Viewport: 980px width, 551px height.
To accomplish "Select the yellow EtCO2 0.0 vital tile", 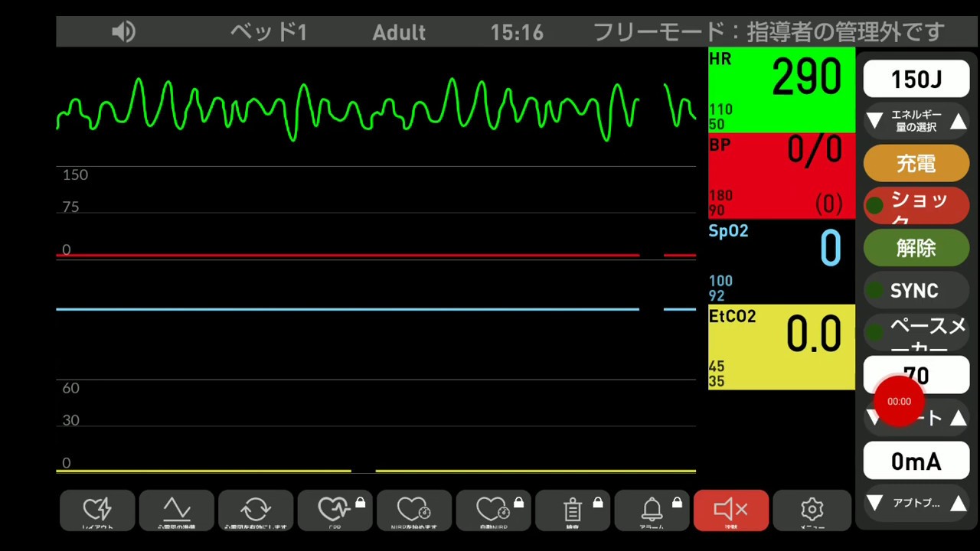I will point(782,347).
